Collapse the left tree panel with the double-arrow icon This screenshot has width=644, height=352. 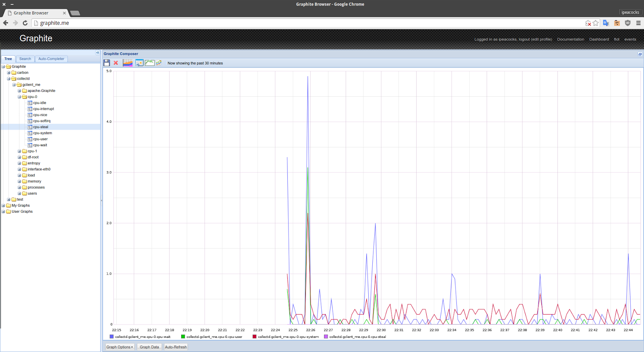97,53
